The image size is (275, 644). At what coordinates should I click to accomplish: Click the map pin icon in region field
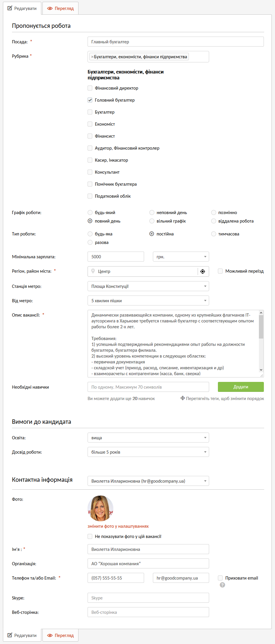coord(93,271)
